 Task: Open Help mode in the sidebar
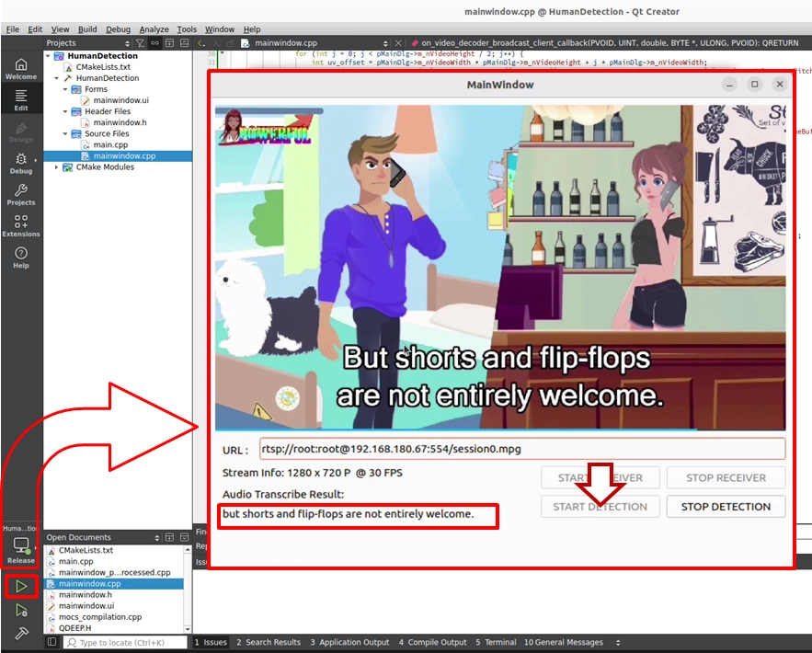pos(21,258)
